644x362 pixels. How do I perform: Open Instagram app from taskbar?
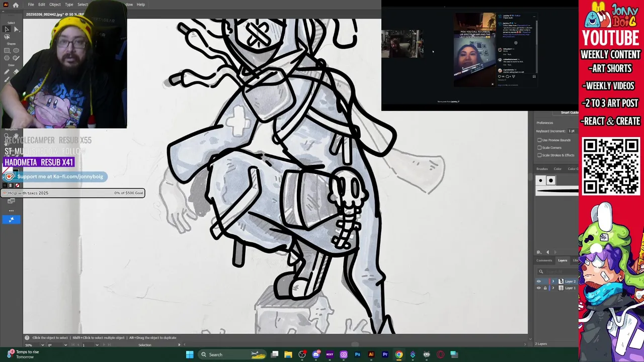pyautogui.click(x=344, y=354)
